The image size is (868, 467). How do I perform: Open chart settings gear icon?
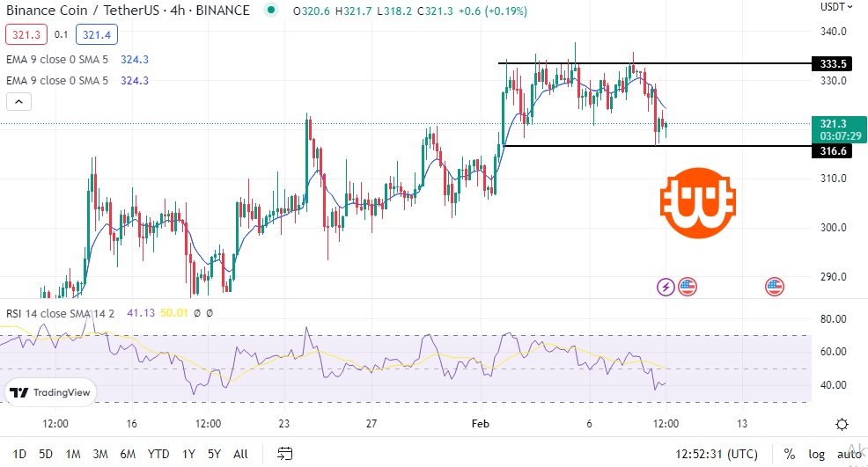click(x=842, y=425)
